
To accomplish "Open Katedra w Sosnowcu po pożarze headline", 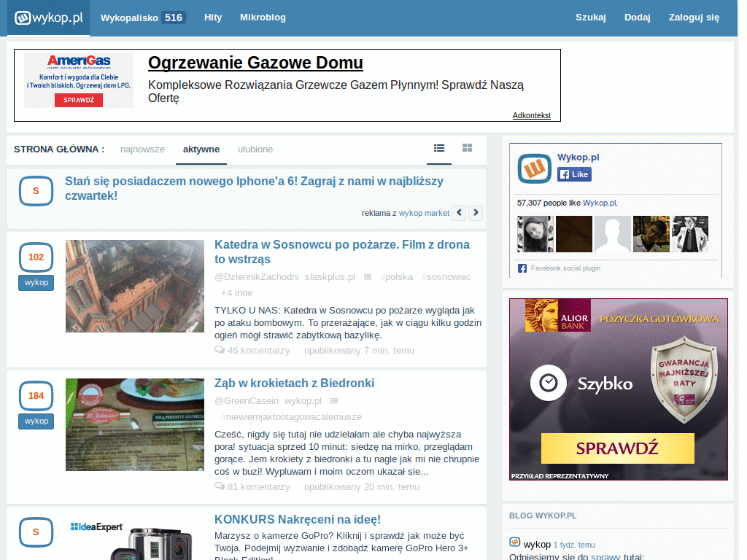I will pyautogui.click(x=341, y=252).
